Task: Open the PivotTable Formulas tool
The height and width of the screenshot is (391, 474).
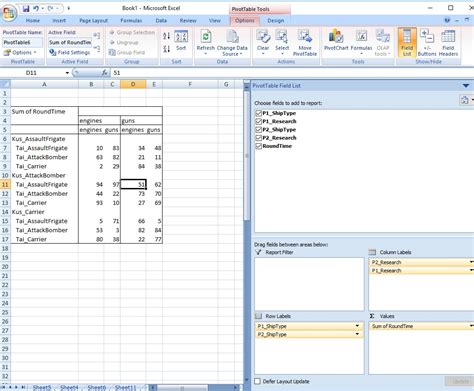Action: pyautogui.click(x=361, y=43)
